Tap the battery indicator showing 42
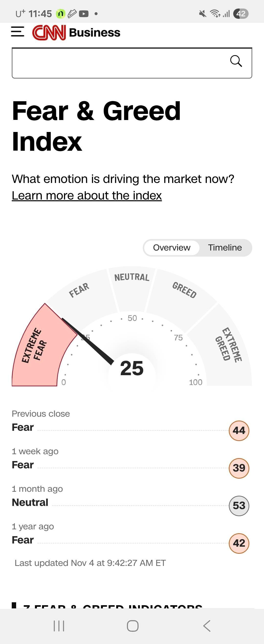Viewport: 264px width, 644px height. click(241, 14)
